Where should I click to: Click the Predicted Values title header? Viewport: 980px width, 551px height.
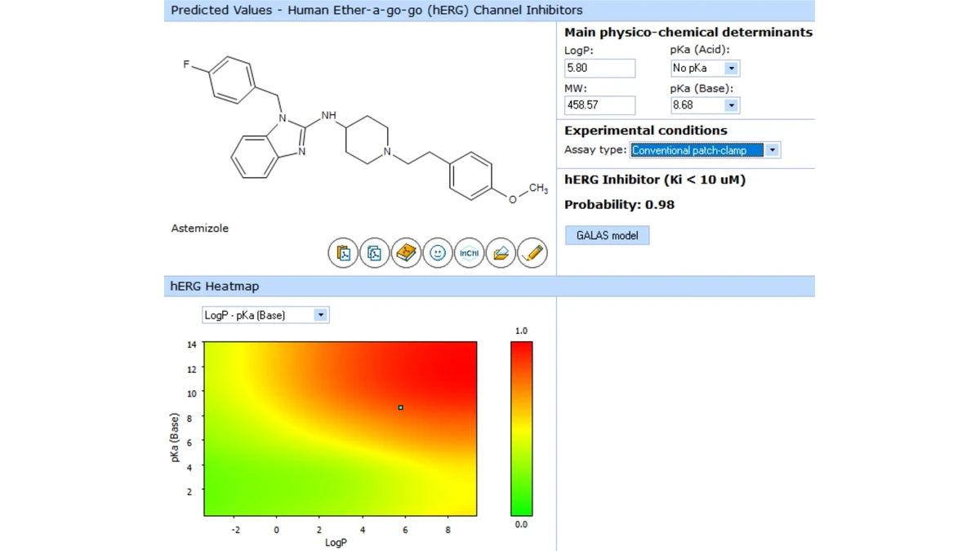[489, 11]
